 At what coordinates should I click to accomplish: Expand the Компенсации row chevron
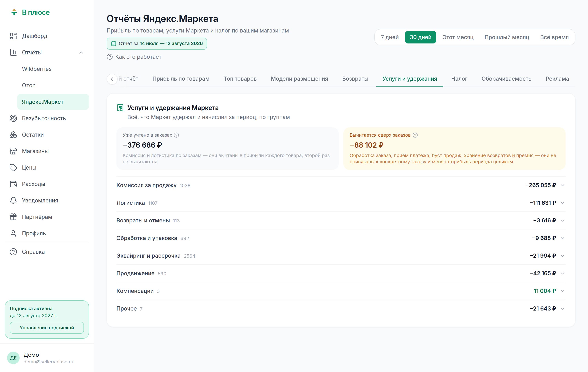tap(562, 291)
